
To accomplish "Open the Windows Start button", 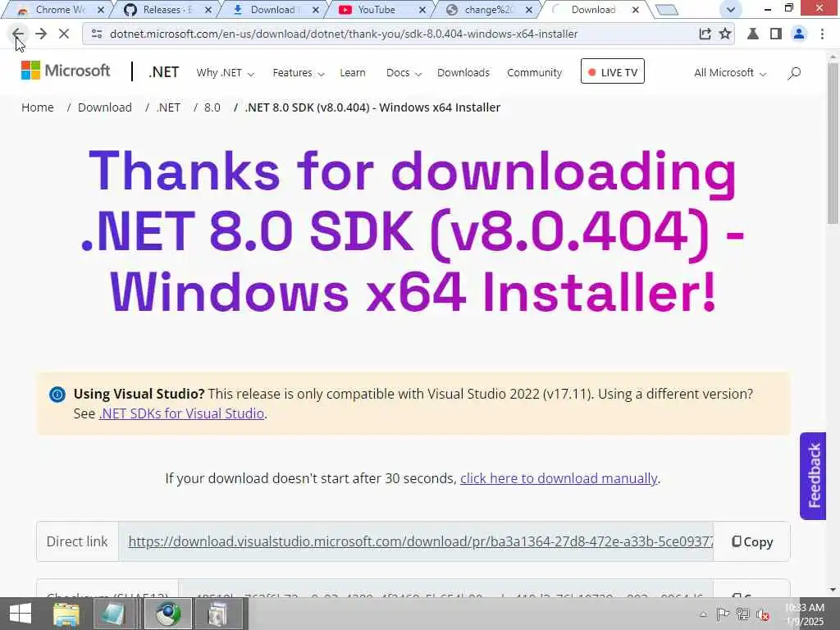I will 21,614.
